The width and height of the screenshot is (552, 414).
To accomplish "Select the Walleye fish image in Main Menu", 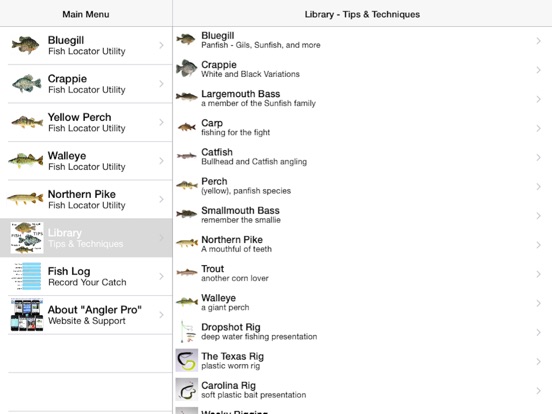I will (x=25, y=161).
